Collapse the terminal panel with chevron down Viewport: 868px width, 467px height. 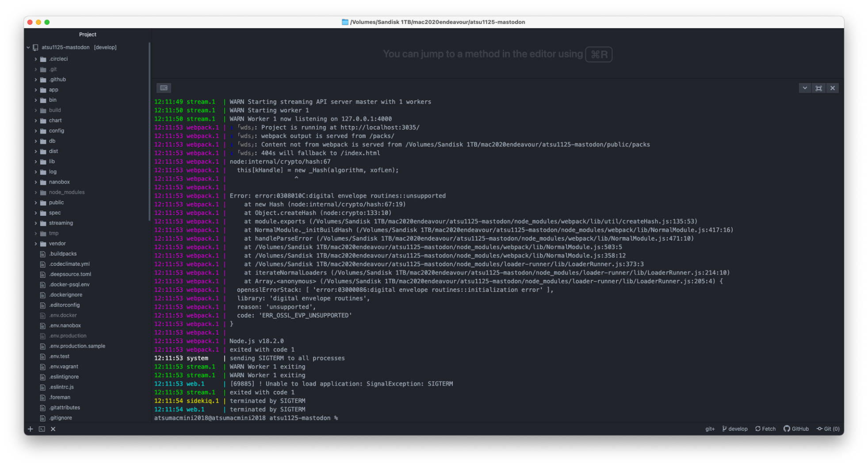805,88
